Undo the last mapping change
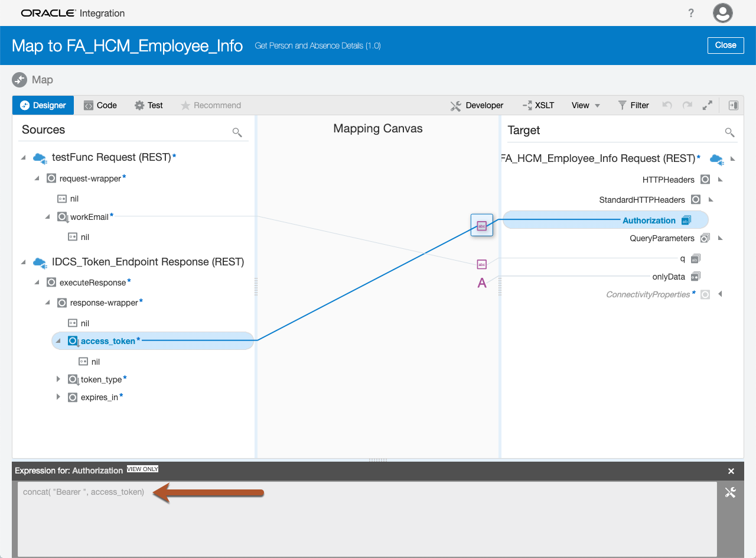Viewport: 756px width, 558px height. pyautogui.click(x=667, y=105)
